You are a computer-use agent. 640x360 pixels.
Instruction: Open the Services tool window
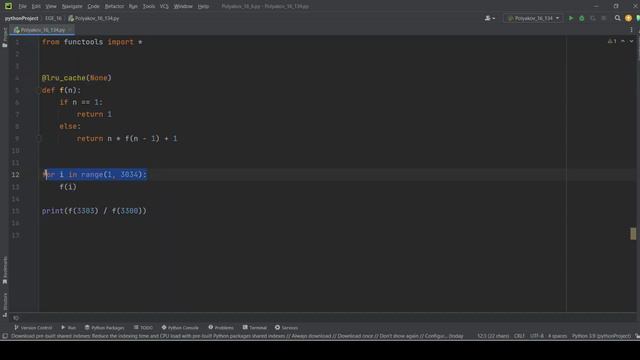[x=287, y=328]
